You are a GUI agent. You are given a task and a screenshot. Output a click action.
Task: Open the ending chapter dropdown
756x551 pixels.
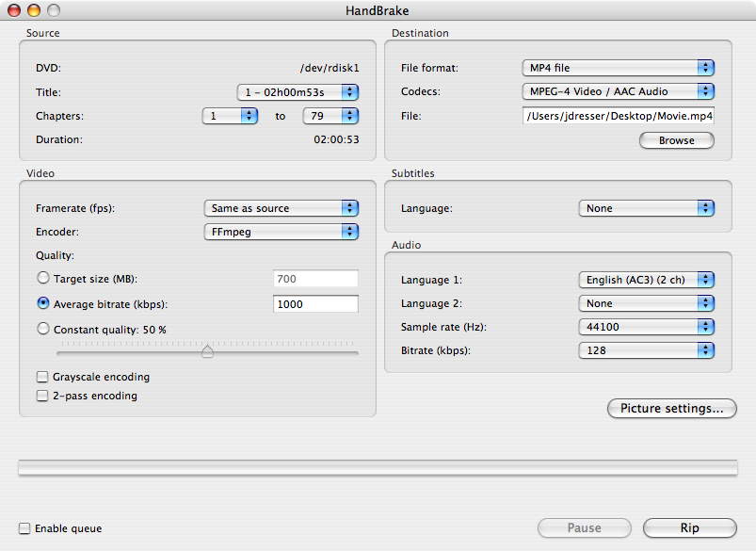(330, 116)
